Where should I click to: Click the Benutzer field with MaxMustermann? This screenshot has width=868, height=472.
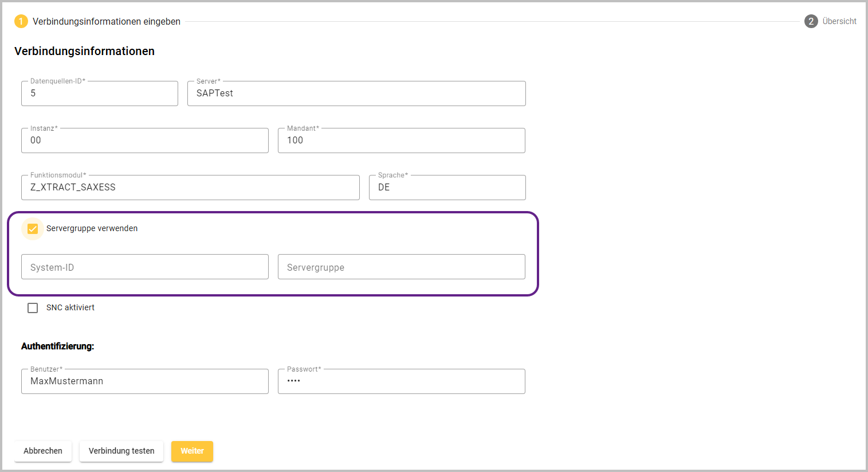(144, 381)
